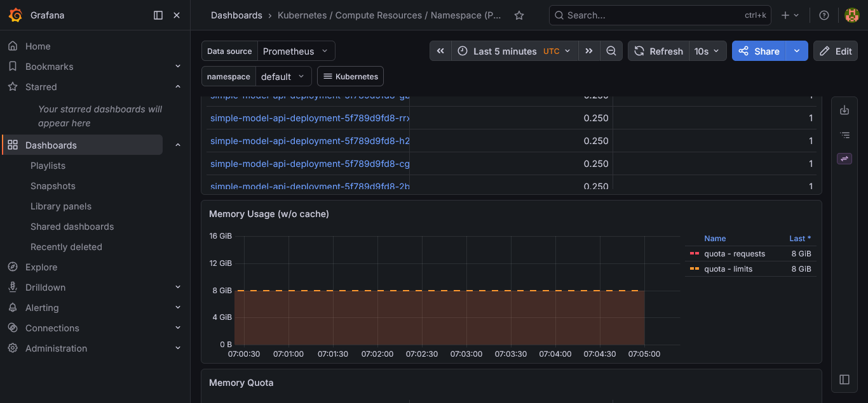Refresh the dashboard

659,51
